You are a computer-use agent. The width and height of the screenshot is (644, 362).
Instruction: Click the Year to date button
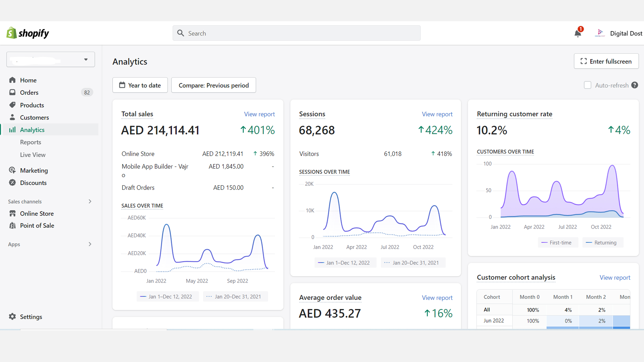[140, 85]
